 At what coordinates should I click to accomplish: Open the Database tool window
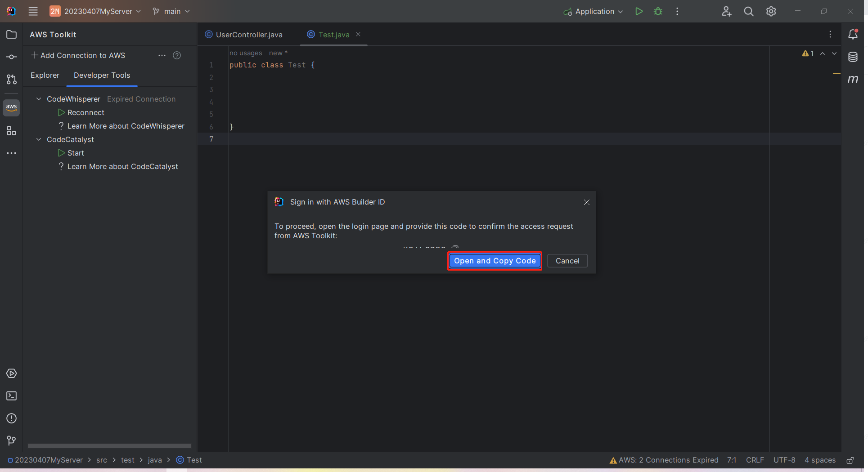click(x=853, y=57)
